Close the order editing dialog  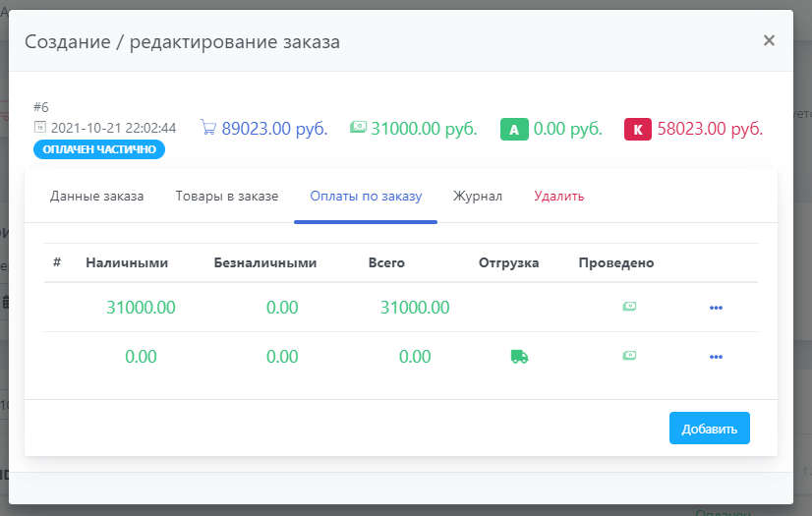click(x=769, y=40)
